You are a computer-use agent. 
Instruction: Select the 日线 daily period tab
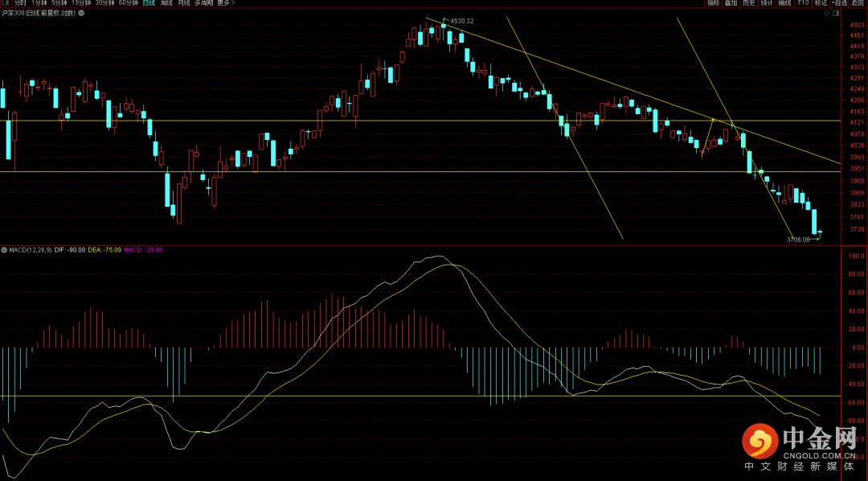pyautogui.click(x=149, y=2)
